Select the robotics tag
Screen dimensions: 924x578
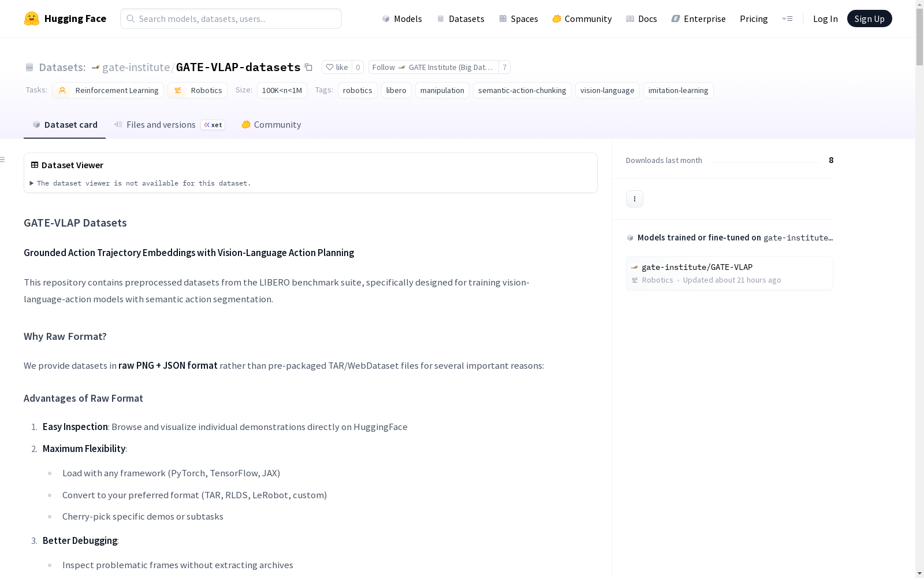(357, 90)
